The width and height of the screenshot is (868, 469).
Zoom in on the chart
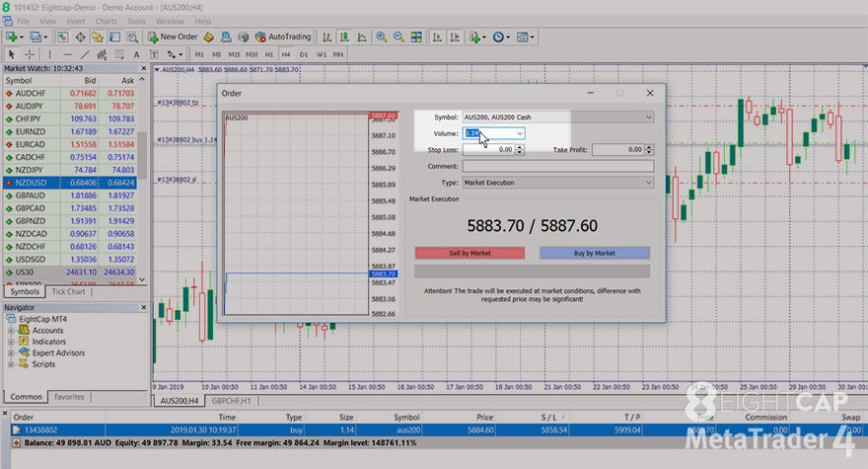pos(382,38)
